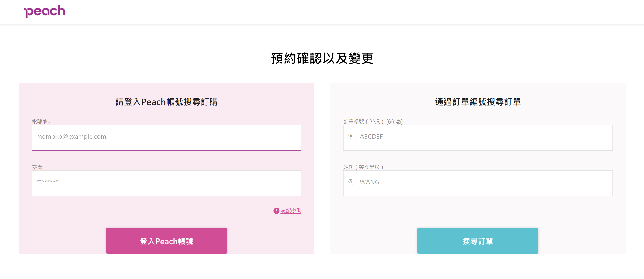Click the 密碼 field label
The height and width of the screenshot is (279, 644).
point(37,167)
